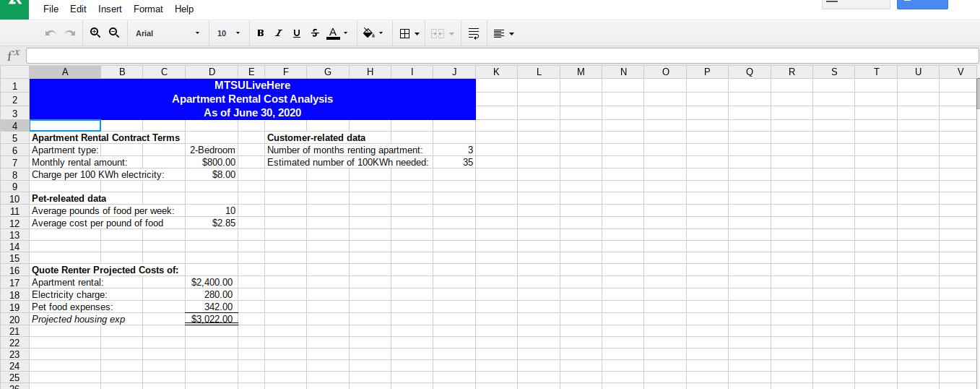Image resolution: width=980 pixels, height=389 pixels.
Task: Expand the merge cells dropdown arrow
Action: tap(451, 33)
